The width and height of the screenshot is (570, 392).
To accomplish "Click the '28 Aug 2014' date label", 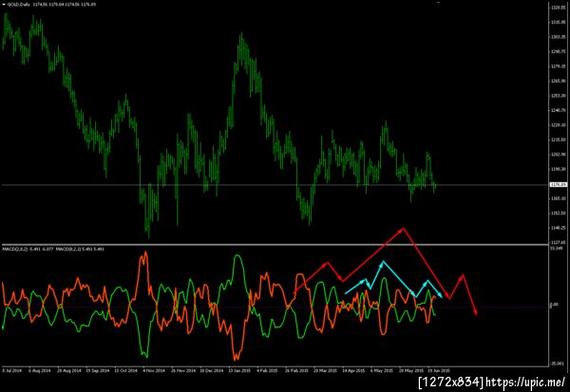I will (68, 370).
